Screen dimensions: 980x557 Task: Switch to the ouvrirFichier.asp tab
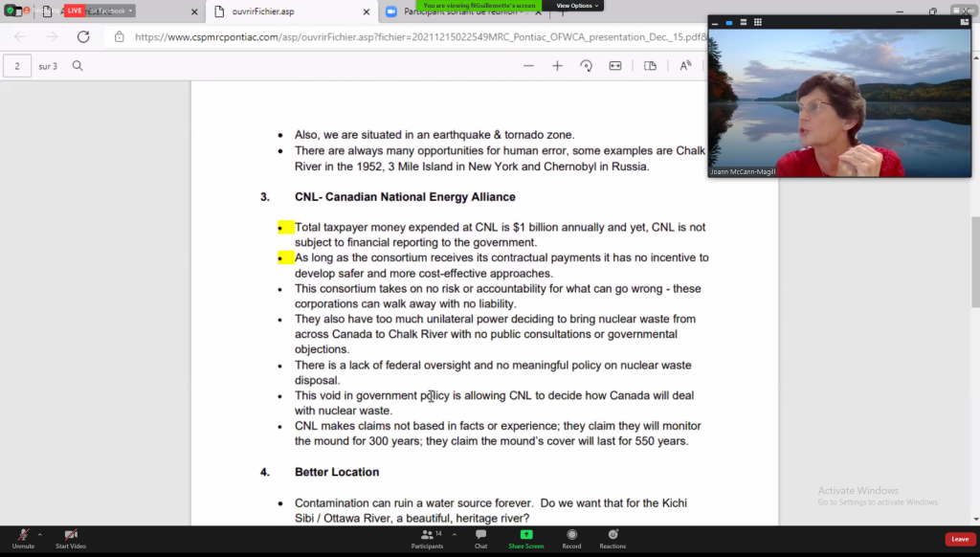(x=288, y=12)
